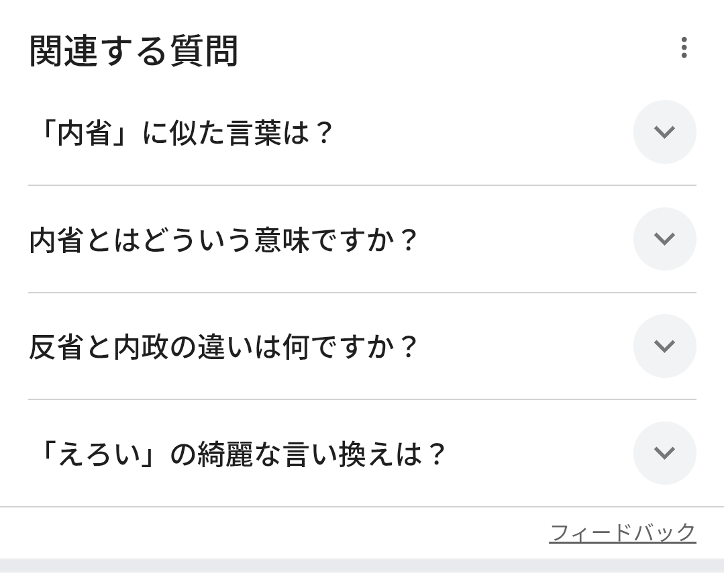Screen dimensions: 724x588
Task: Click divider line under 「内省」に似た言葉は？
Action: 362,185
